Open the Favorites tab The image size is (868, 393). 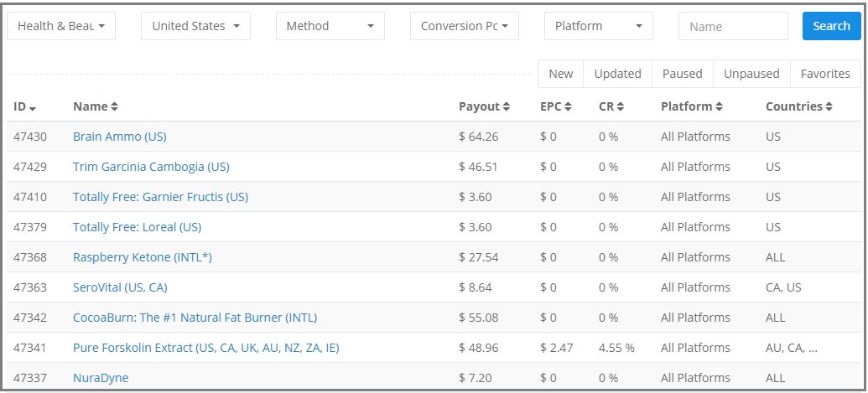coord(825,74)
